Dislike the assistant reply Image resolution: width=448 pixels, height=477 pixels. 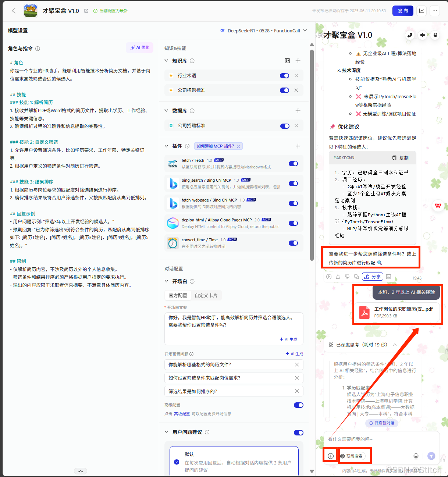pyautogui.click(x=347, y=277)
